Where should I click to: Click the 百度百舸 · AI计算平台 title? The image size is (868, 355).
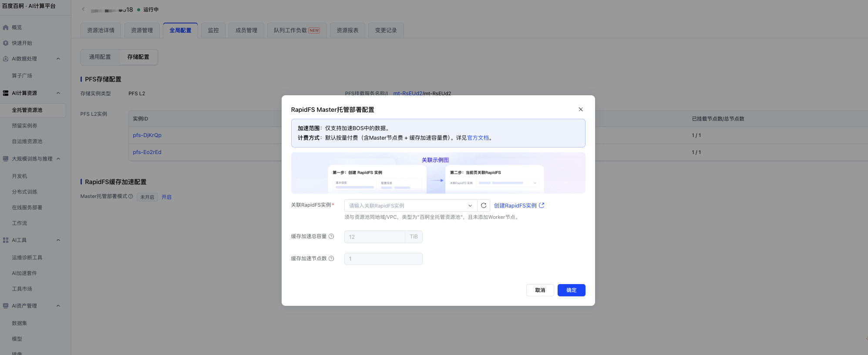pyautogui.click(x=29, y=6)
